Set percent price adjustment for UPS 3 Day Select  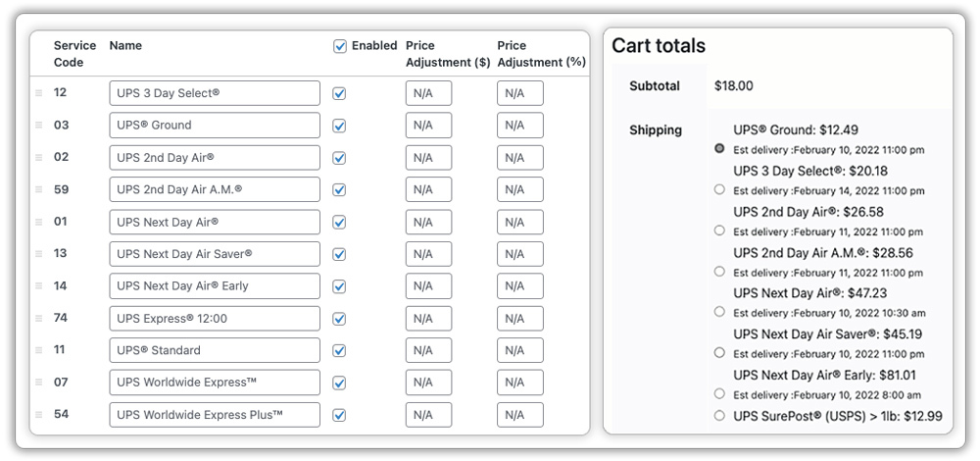(x=520, y=93)
